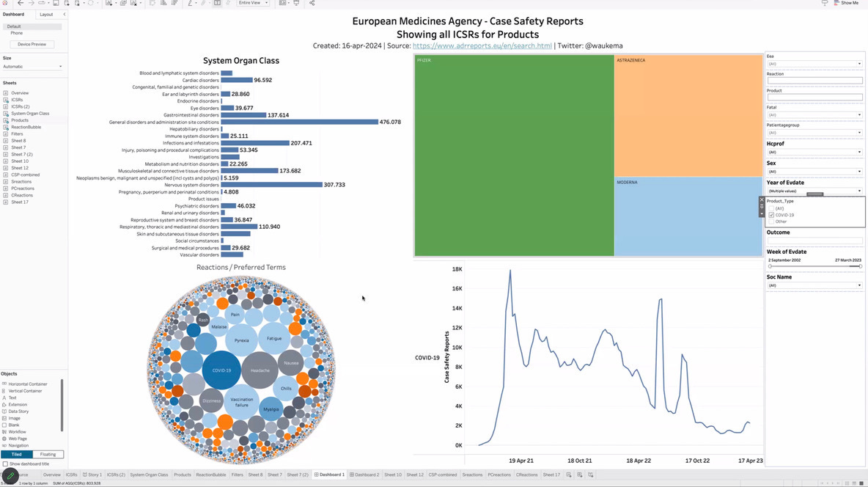Uncheck COVID-19 in Product_Type filter
The width and height of the screenshot is (868, 487).
click(771, 215)
